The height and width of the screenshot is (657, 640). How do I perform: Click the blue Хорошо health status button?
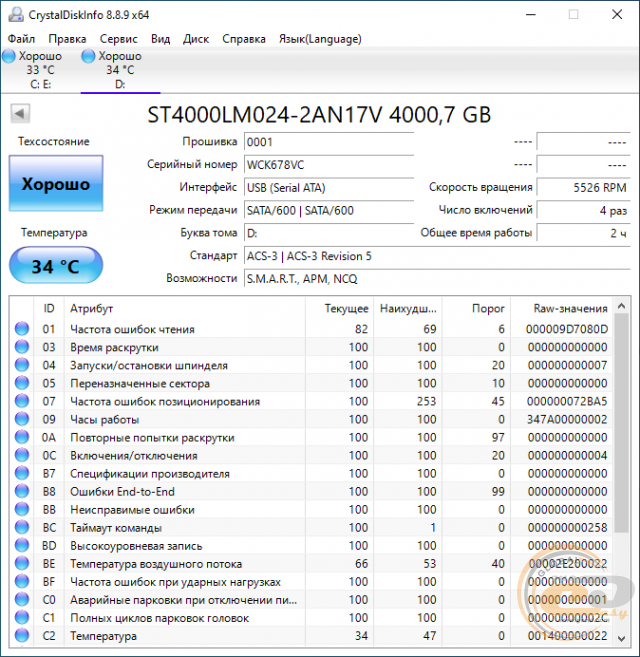(56, 184)
